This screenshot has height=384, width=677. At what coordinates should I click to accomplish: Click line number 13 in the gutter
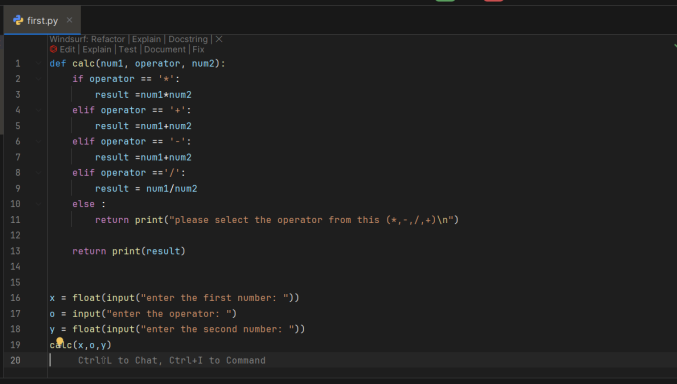point(15,251)
